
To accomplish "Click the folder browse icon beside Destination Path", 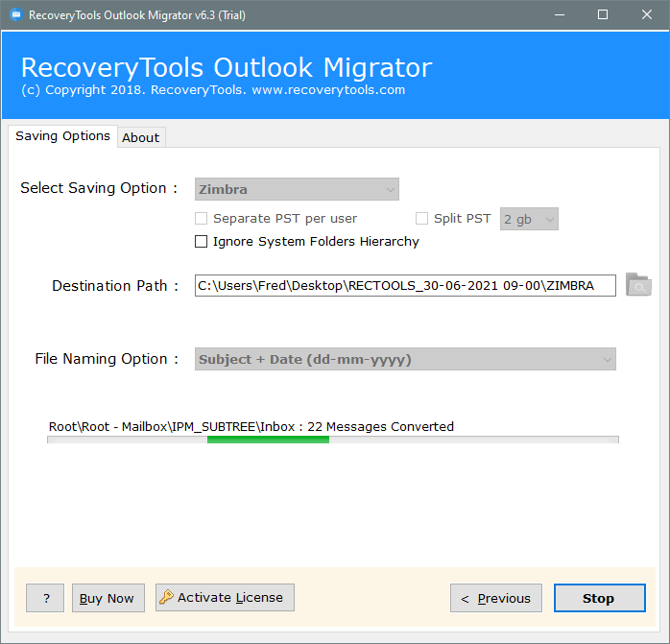I will (638, 285).
